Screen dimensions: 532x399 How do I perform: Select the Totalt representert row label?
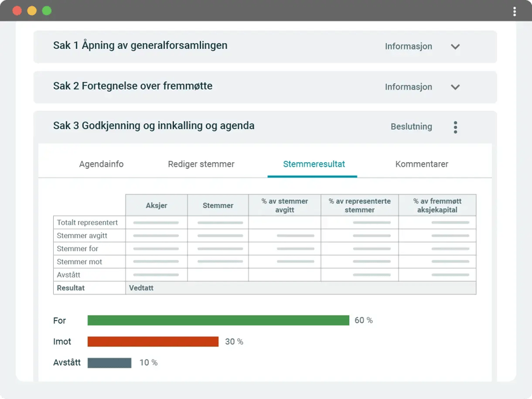(87, 222)
